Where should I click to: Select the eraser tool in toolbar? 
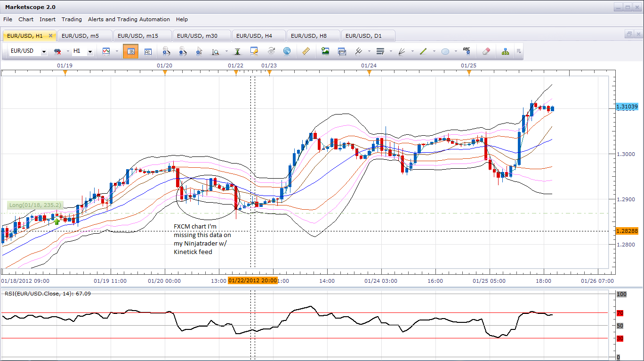(487, 51)
